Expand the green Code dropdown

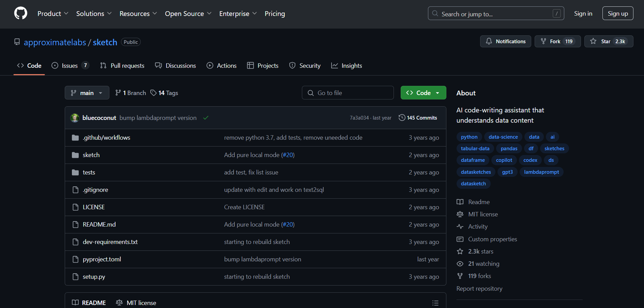pyautogui.click(x=423, y=93)
